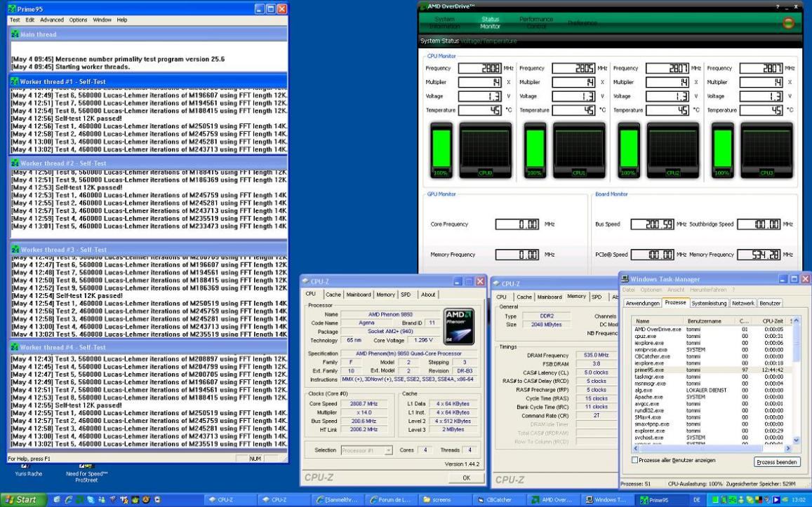Click the Core Speed value 2808.7 MHz in CPU-Z

(x=364, y=403)
